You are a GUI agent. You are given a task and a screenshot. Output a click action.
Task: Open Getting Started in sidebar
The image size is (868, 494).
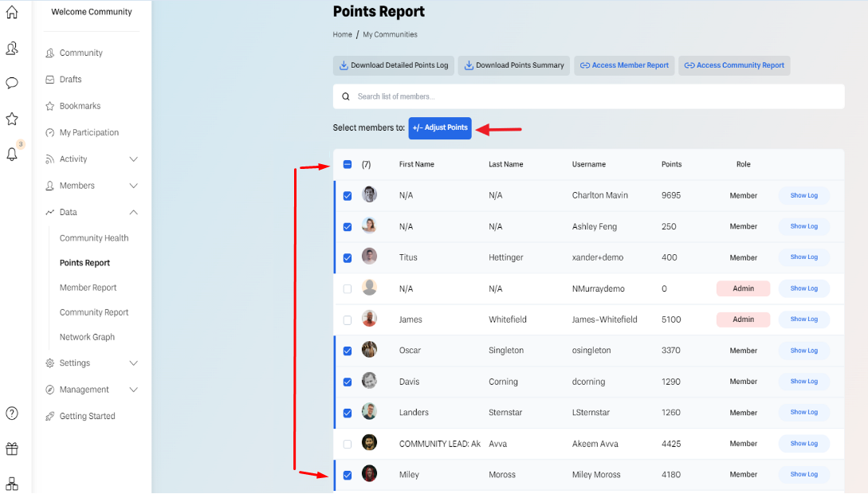coord(88,416)
